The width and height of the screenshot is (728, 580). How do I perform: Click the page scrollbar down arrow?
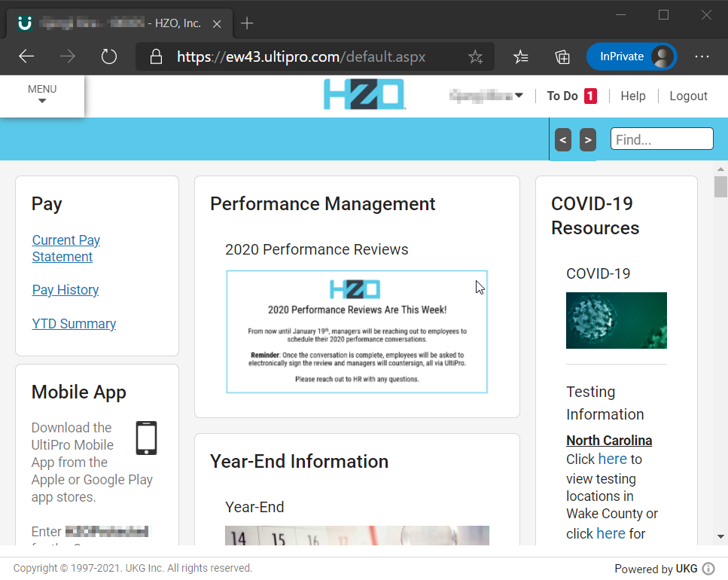click(720, 536)
